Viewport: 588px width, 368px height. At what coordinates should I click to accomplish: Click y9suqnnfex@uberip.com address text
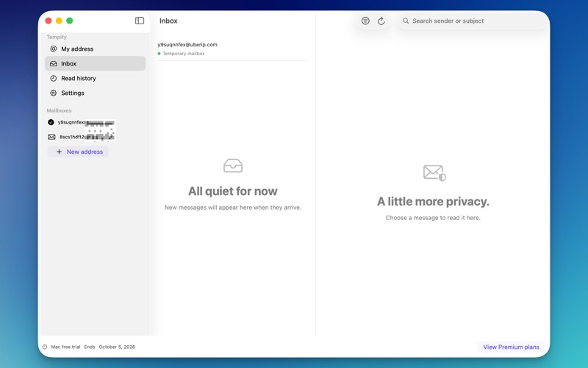[187, 44]
